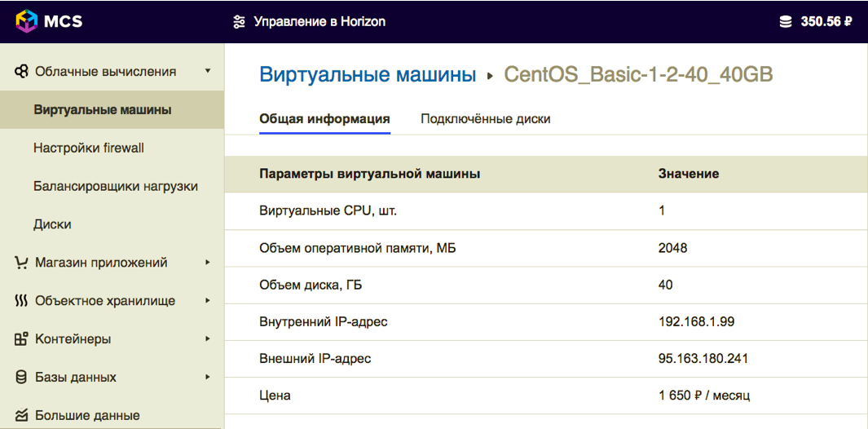Click Виртуальные CPU, шт. row label
This screenshot has height=429, width=868.
(x=328, y=210)
